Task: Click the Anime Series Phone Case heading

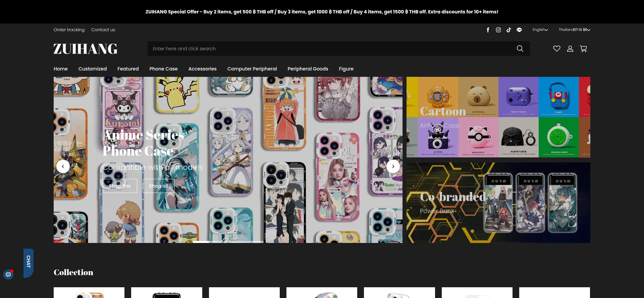Action: (x=144, y=143)
